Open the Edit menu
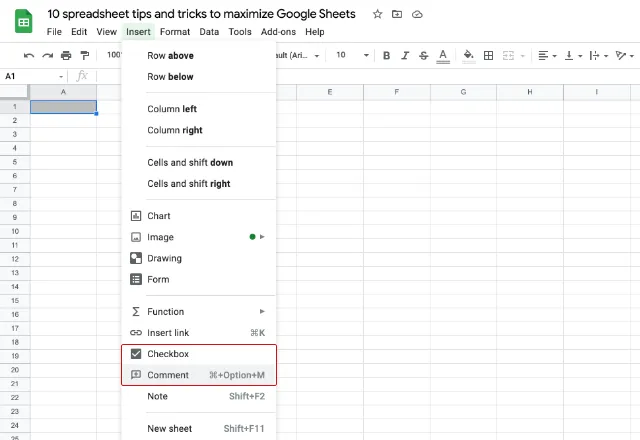 [x=79, y=32]
